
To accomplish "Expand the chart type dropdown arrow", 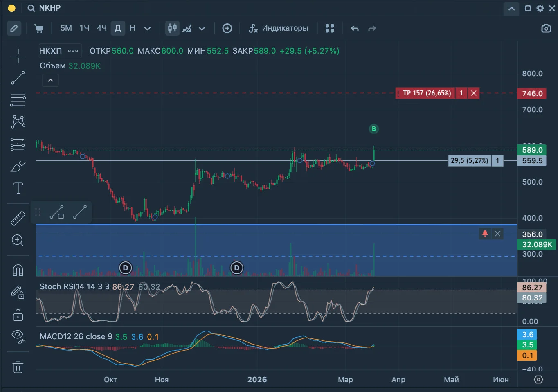I will [x=202, y=29].
